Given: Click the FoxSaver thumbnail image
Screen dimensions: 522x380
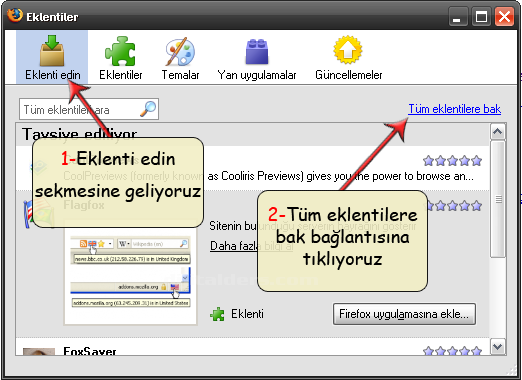Looking at the screenshot, I should click(39, 352).
